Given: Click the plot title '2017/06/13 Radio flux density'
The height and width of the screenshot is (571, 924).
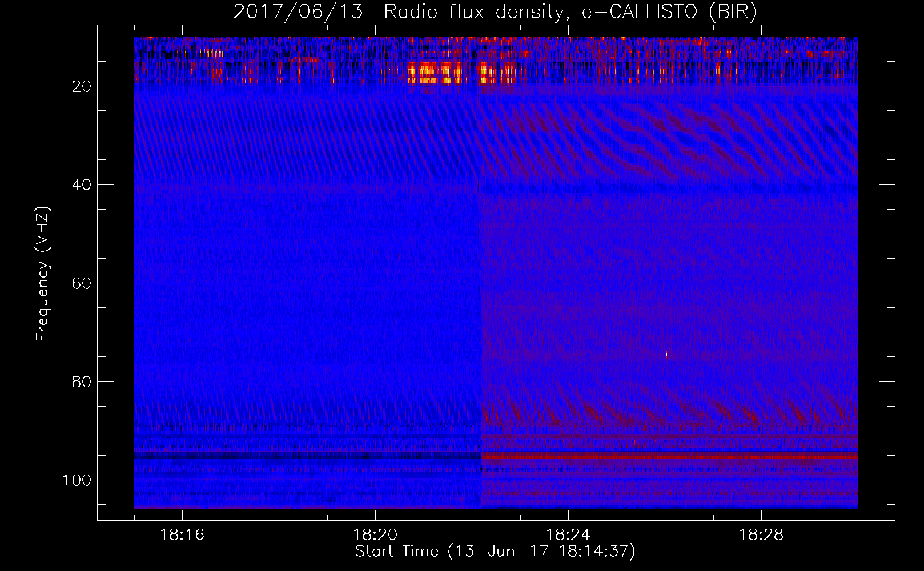Looking at the screenshot, I should 398,12.
